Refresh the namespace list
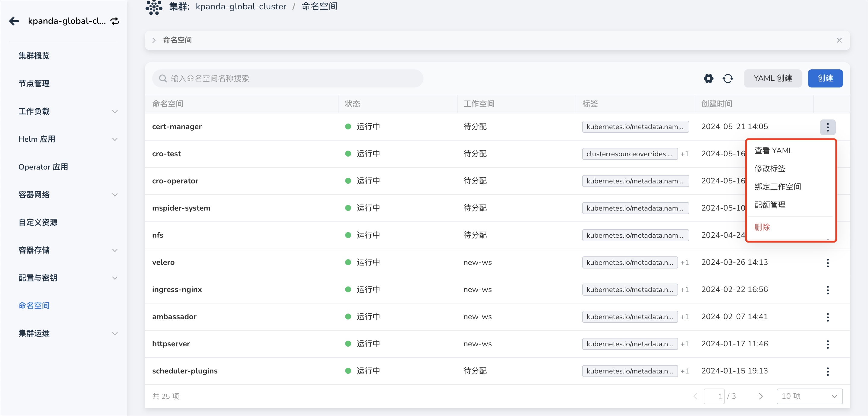Screen dimensions: 868x416 pyautogui.click(x=728, y=79)
